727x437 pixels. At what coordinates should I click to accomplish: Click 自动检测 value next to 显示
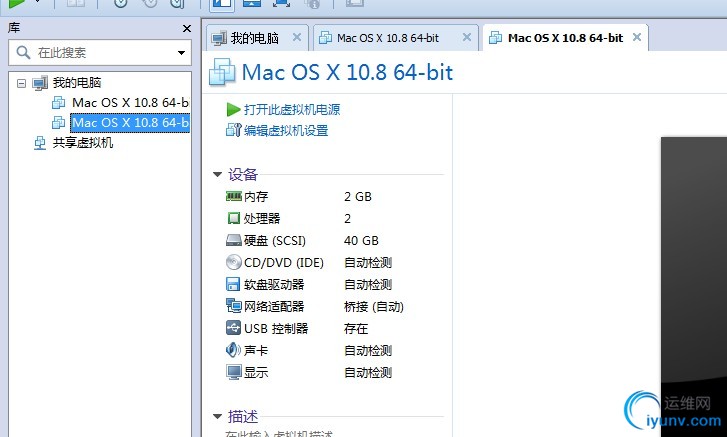368,373
